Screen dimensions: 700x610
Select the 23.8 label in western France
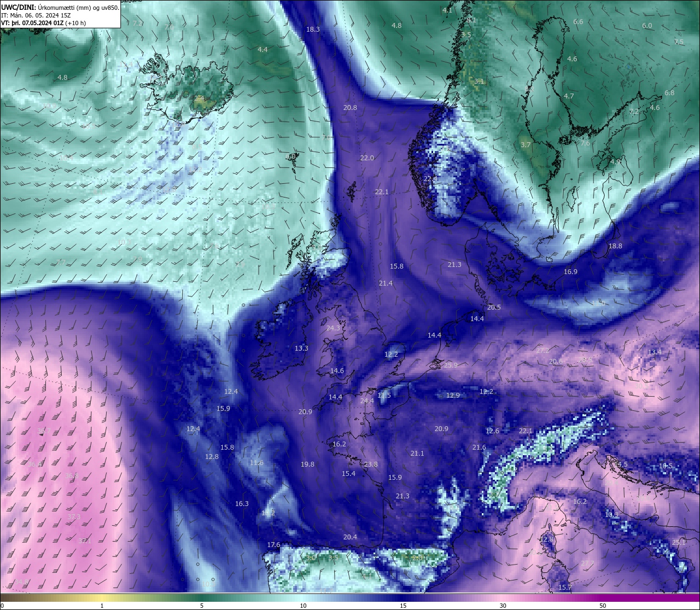point(371,464)
